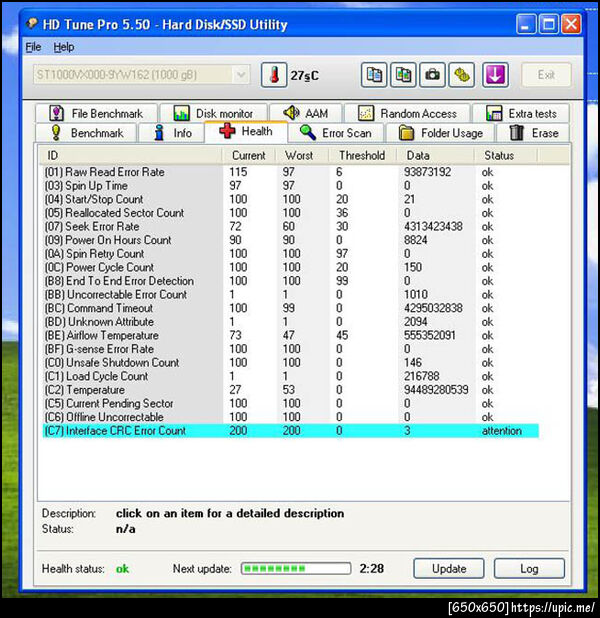Select the (05) Reallocated Sector Count row

pos(291,213)
